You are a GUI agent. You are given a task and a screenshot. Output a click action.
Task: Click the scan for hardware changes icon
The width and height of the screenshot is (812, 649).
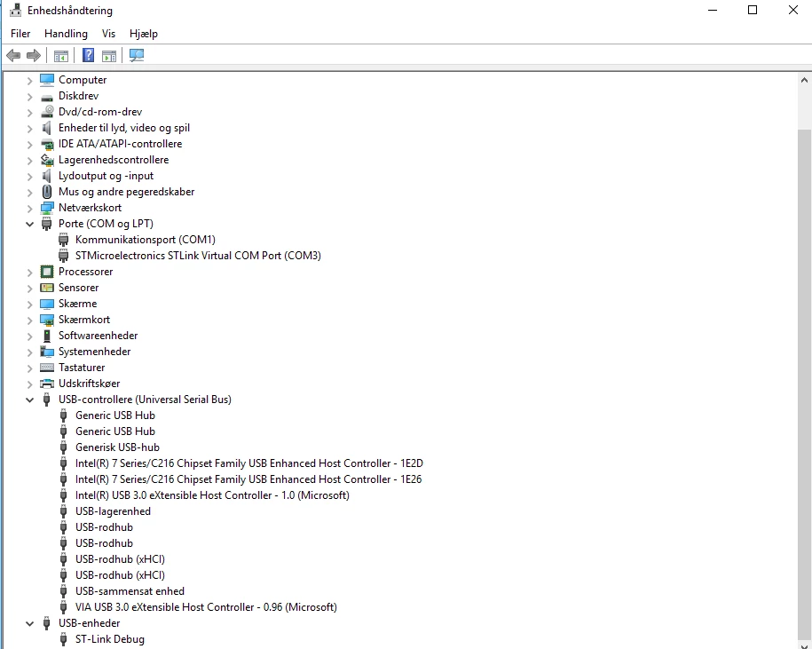point(137,55)
